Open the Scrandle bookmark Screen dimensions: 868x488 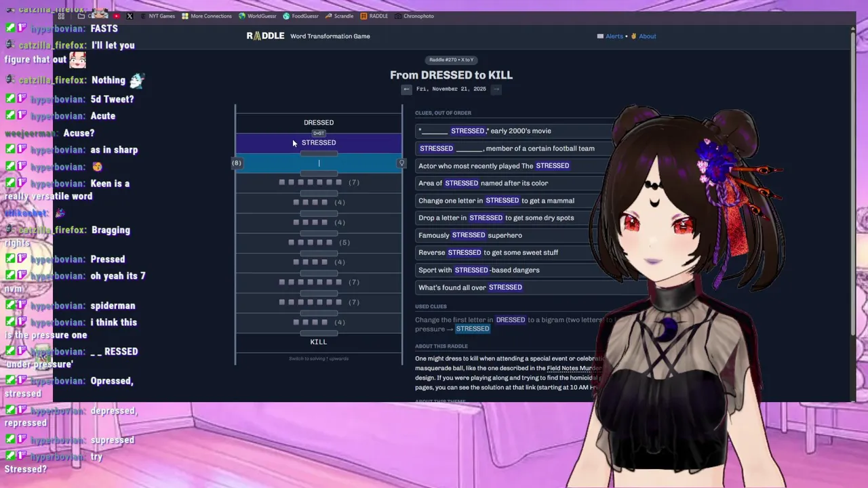pyautogui.click(x=339, y=16)
